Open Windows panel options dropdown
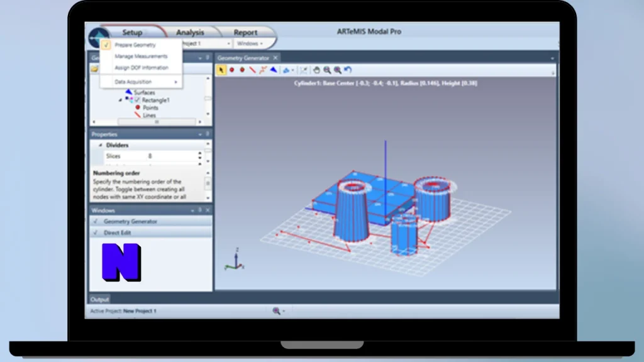This screenshot has height=362, width=644. pyautogui.click(x=192, y=211)
